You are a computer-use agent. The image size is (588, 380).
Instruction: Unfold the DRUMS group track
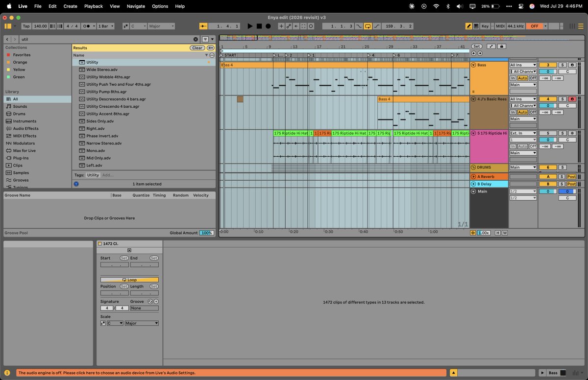point(473,167)
